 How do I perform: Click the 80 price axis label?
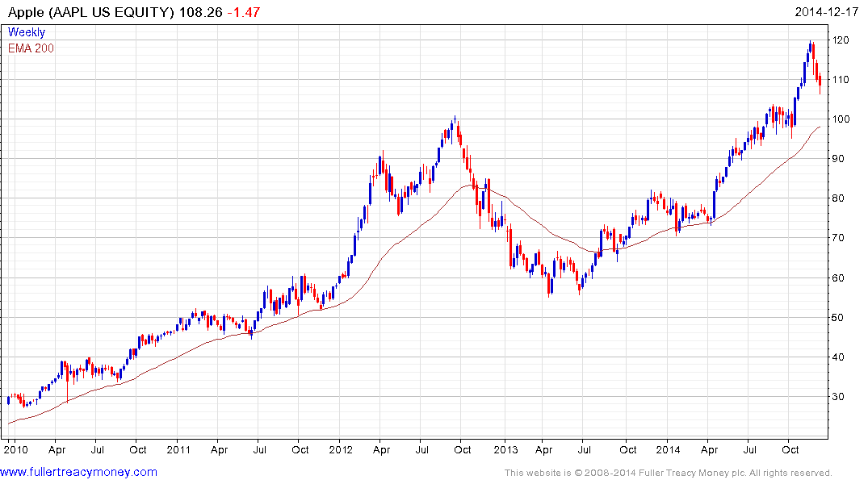click(838, 198)
